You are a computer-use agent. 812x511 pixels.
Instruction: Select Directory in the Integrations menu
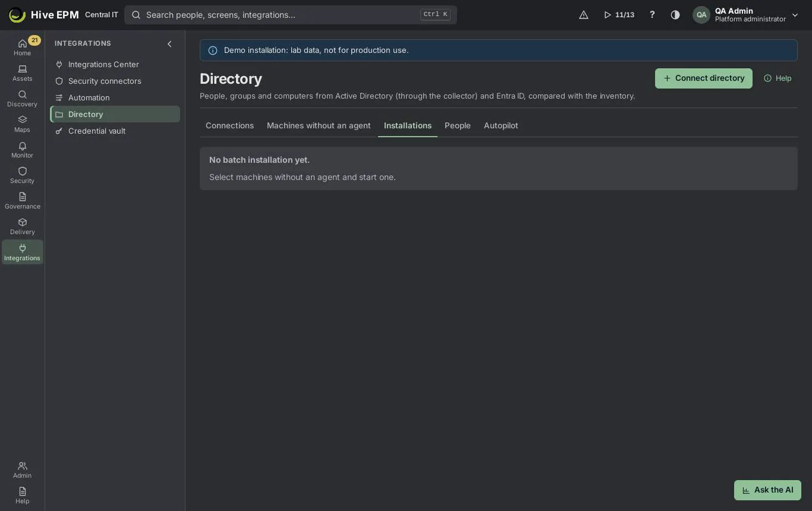[115, 114]
